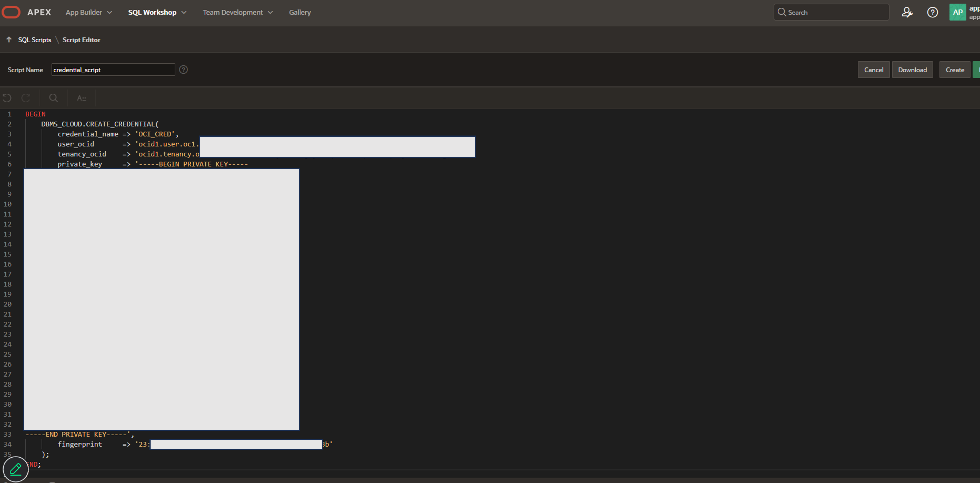Open Script Name help bubble

point(184,69)
